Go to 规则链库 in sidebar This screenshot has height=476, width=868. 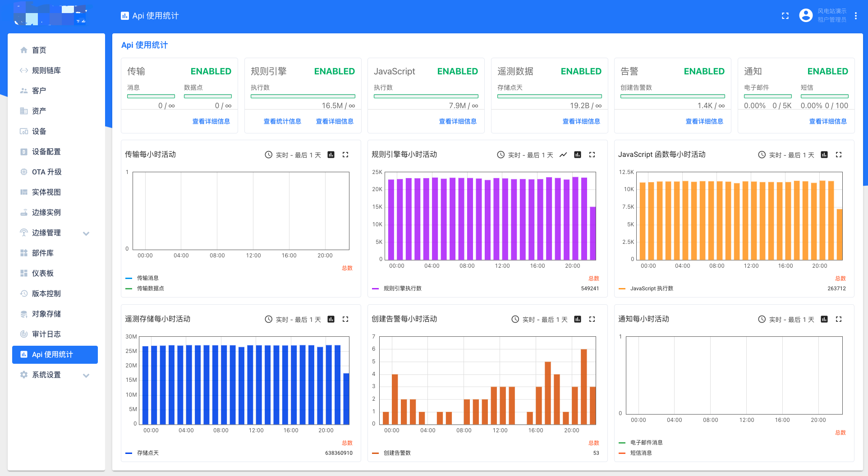[55, 70]
